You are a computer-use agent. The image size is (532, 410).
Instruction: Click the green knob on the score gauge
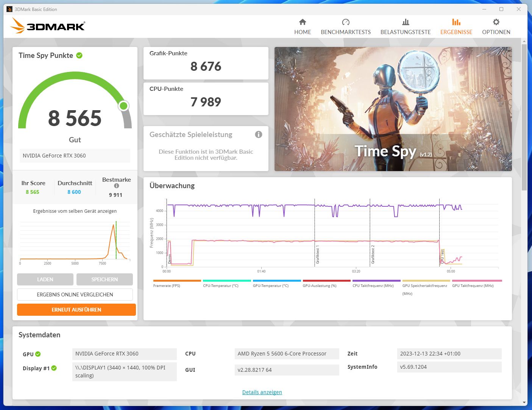(x=123, y=106)
